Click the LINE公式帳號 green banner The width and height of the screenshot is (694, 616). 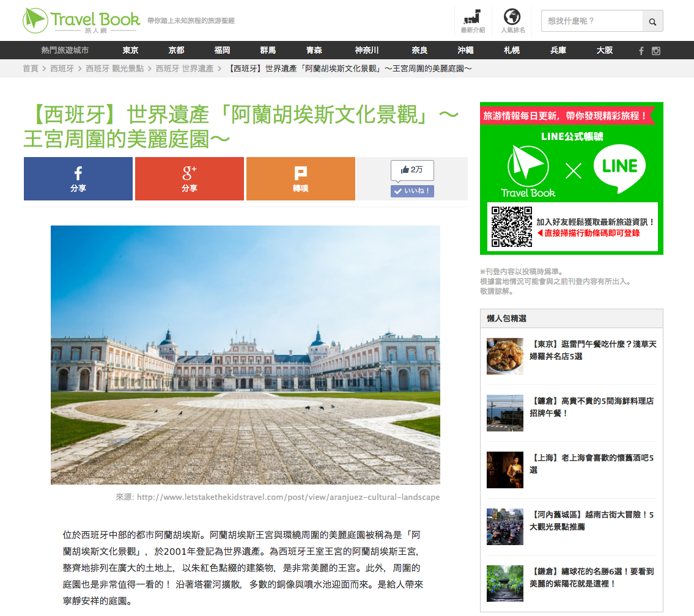click(571, 178)
